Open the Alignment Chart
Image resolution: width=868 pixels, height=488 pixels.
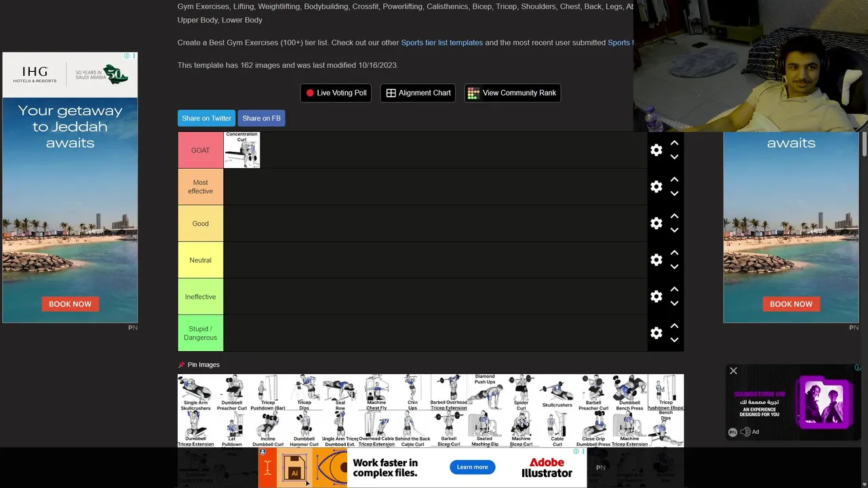pyautogui.click(x=418, y=93)
